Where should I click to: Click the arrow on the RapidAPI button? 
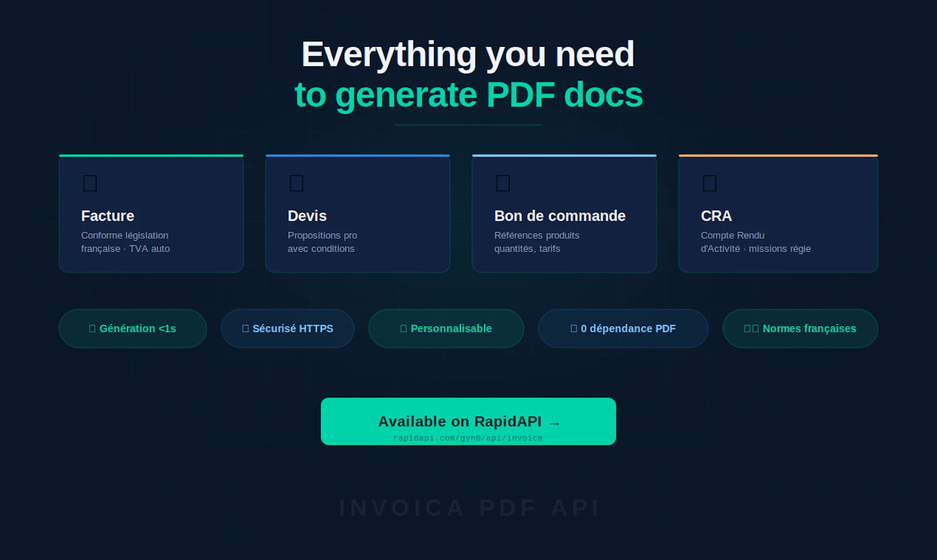pyautogui.click(x=555, y=423)
